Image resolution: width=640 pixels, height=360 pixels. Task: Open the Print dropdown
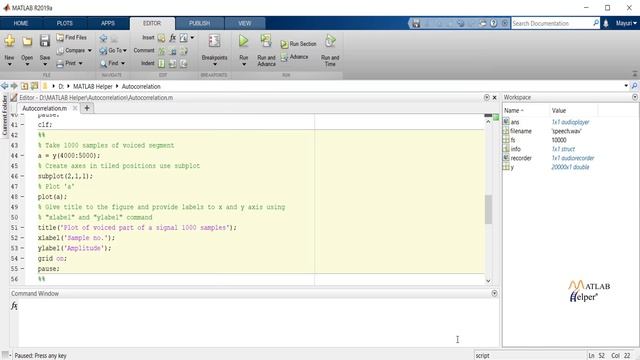point(70,63)
